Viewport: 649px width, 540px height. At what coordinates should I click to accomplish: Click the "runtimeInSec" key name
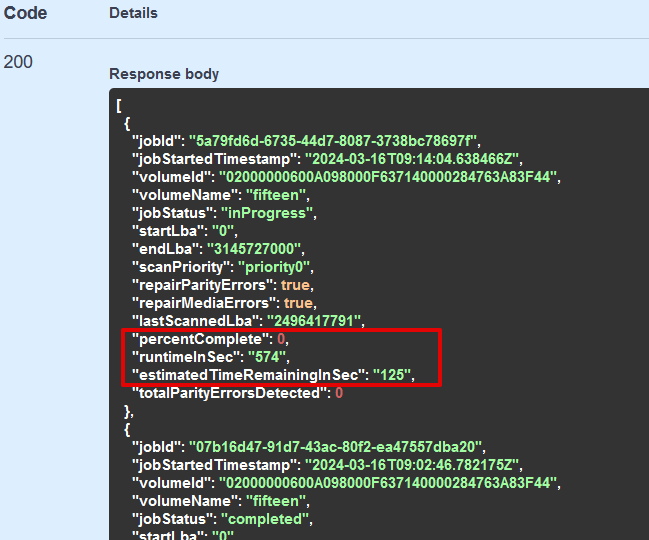(x=186, y=357)
